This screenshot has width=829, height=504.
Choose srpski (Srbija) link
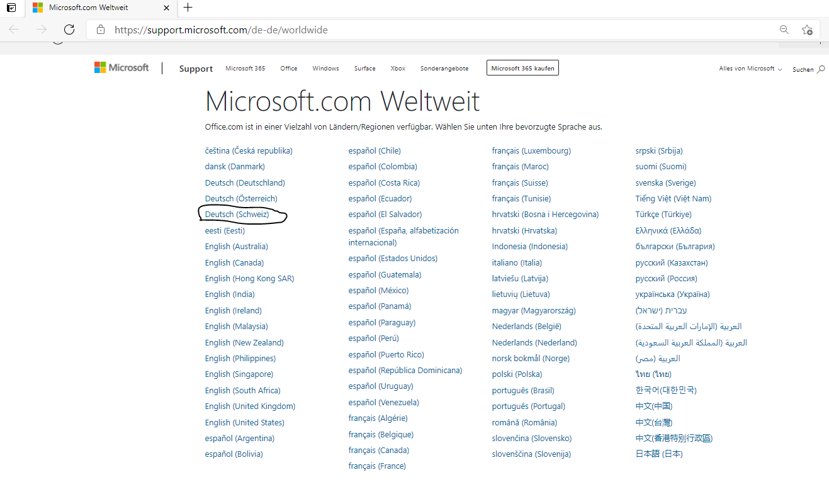tap(659, 151)
